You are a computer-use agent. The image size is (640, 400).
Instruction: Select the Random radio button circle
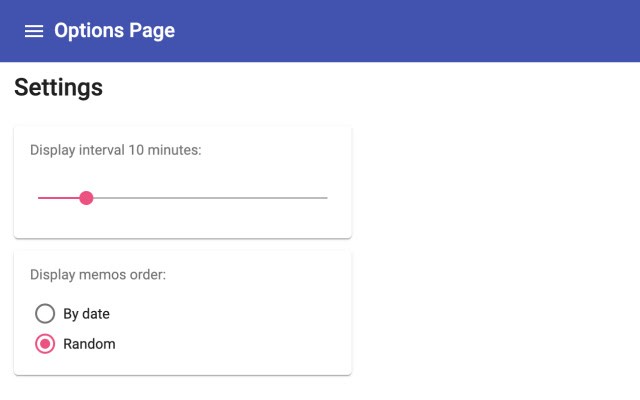tap(45, 344)
